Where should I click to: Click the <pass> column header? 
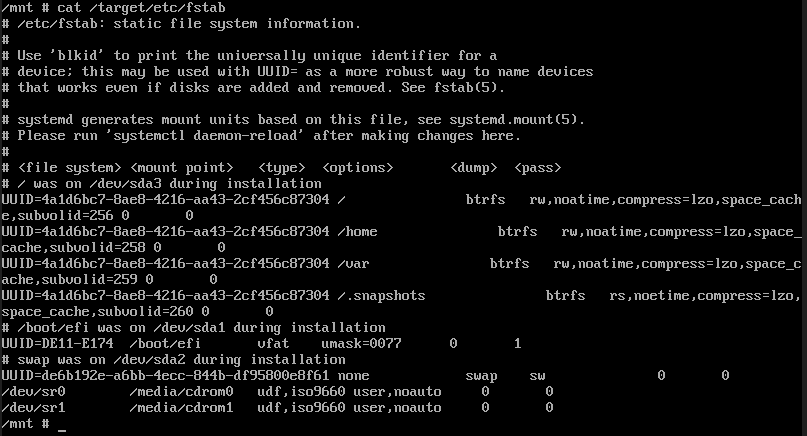tap(537, 168)
